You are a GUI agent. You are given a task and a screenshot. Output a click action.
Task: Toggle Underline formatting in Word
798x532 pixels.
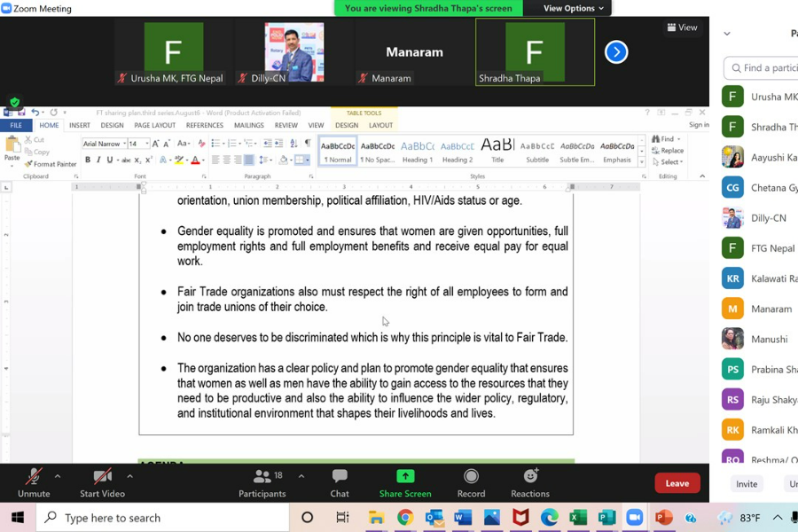pyautogui.click(x=109, y=160)
